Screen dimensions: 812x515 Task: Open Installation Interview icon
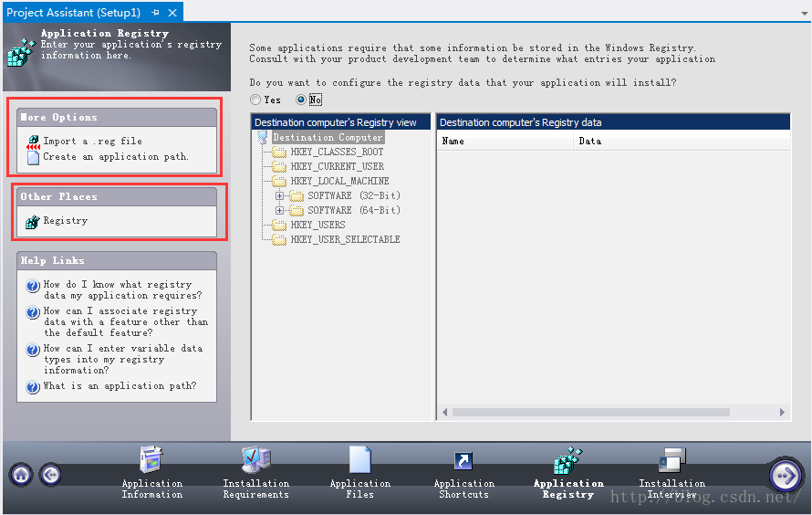[x=672, y=460]
